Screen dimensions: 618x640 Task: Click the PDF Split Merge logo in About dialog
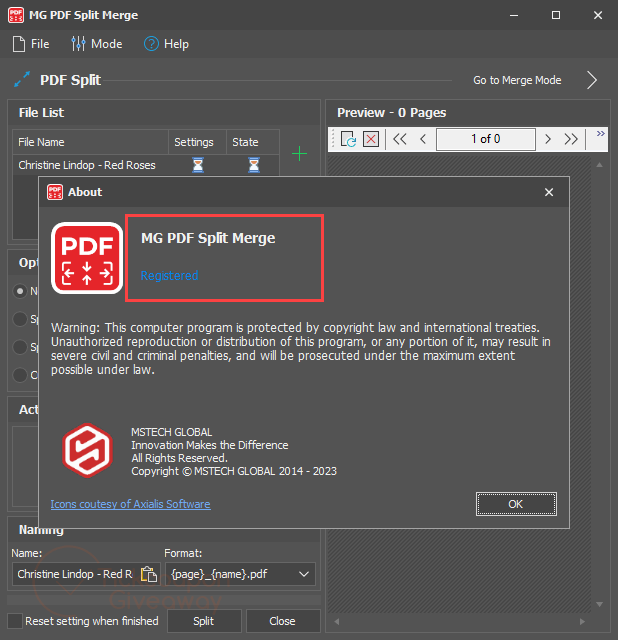tap(87, 258)
